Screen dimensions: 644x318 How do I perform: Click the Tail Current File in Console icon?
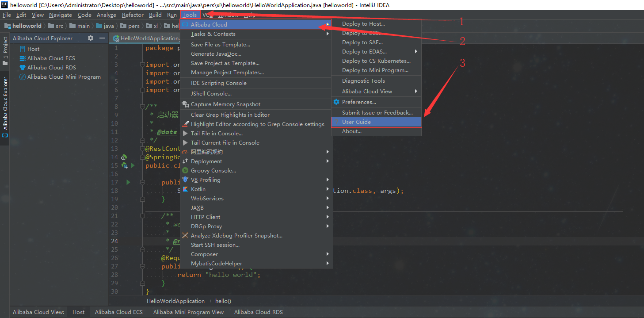tap(185, 143)
